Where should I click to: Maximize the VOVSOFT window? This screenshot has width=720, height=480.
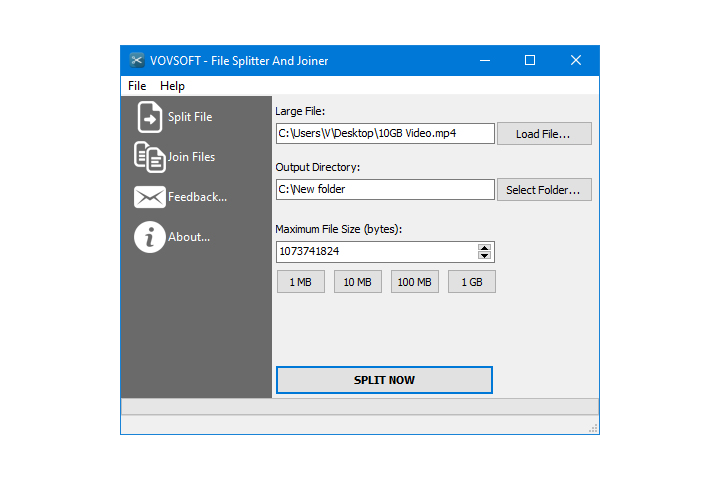pos(530,60)
